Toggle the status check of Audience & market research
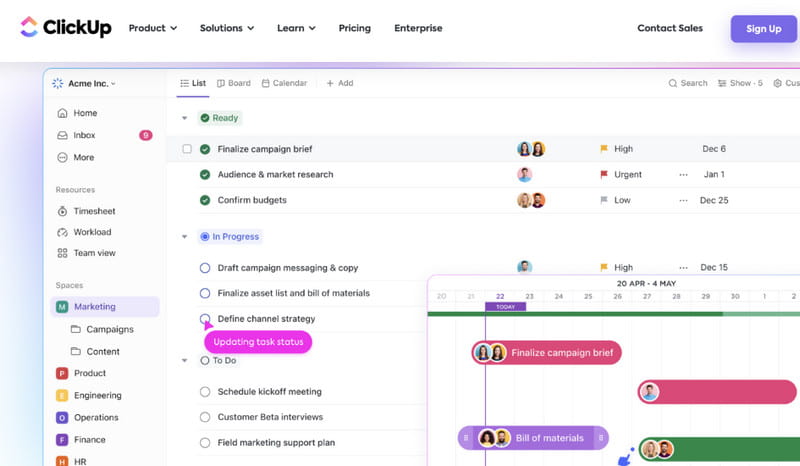 [x=205, y=175]
